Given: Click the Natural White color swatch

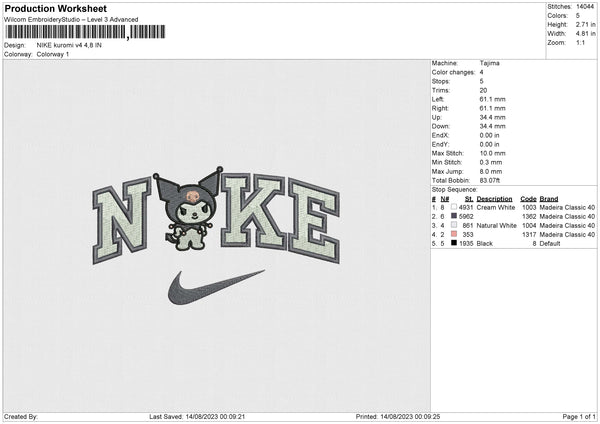Looking at the screenshot, I should pyautogui.click(x=454, y=225).
